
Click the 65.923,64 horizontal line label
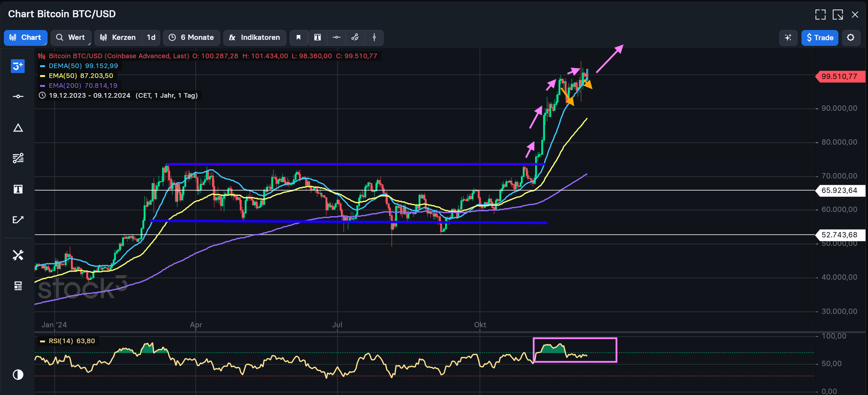point(840,190)
